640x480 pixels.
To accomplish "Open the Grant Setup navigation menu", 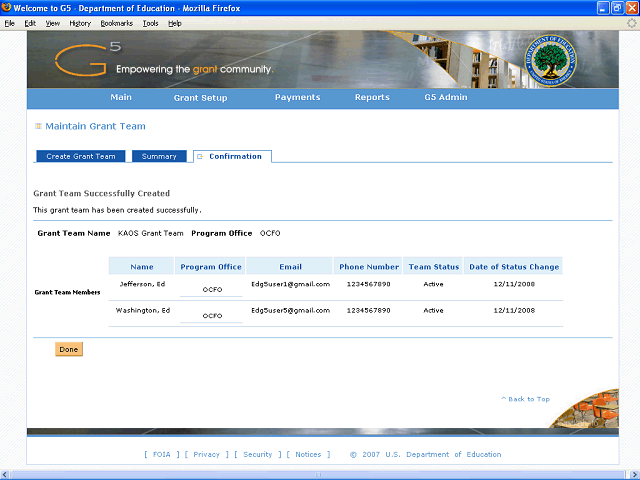I will pyautogui.click(x=200, y=98).
